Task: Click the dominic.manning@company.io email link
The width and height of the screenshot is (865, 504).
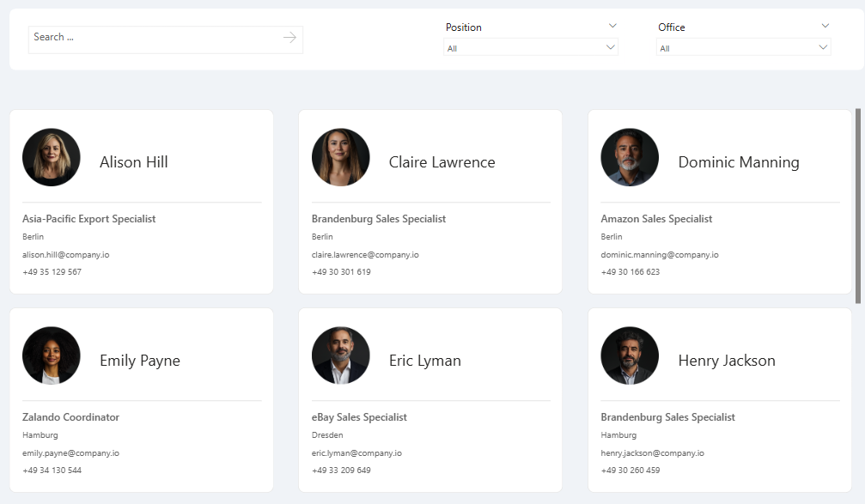Action: pyautogui.click(x=659, y=255)
